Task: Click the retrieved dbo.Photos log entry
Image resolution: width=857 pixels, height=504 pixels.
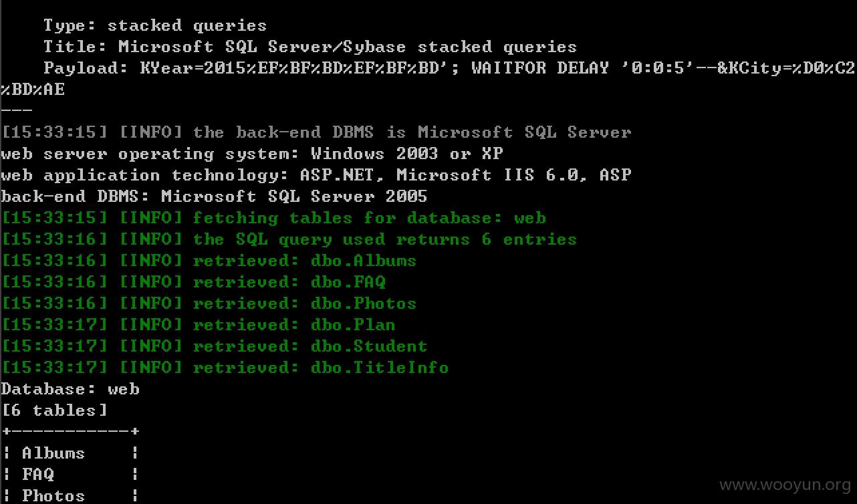Action: tap(209, 303)
